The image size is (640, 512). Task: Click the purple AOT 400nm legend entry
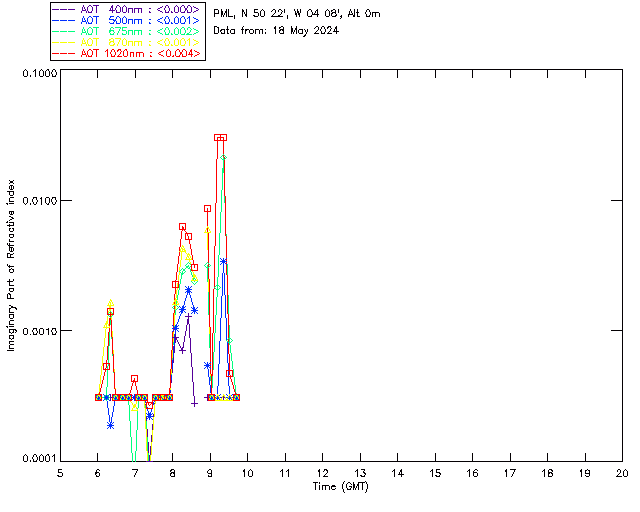coord(127,9)
